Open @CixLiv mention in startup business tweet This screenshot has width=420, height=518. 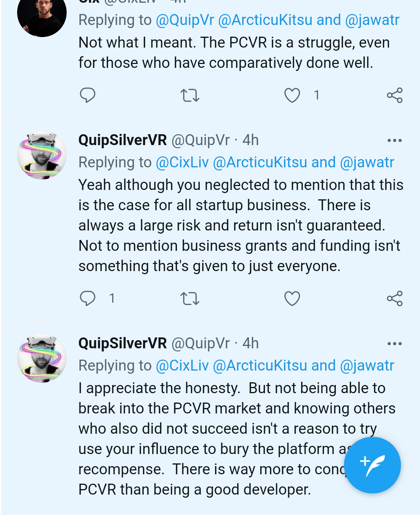pos(182,162)
